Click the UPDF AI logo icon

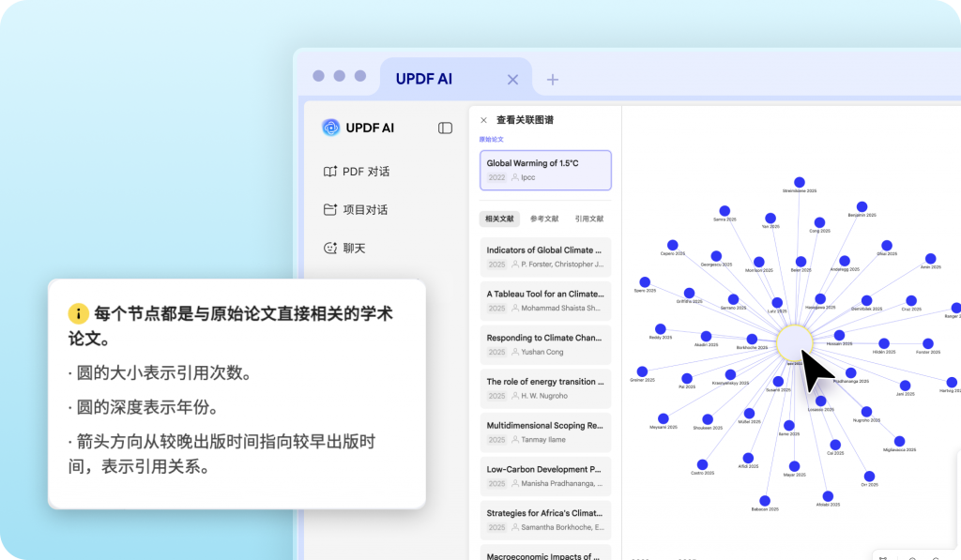(x=332, y=127)
